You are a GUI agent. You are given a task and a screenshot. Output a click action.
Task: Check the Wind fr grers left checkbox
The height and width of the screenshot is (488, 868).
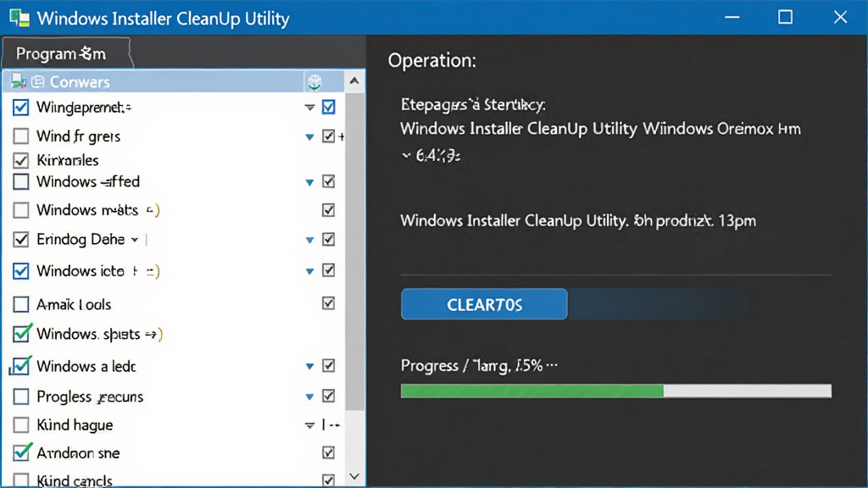21,136
